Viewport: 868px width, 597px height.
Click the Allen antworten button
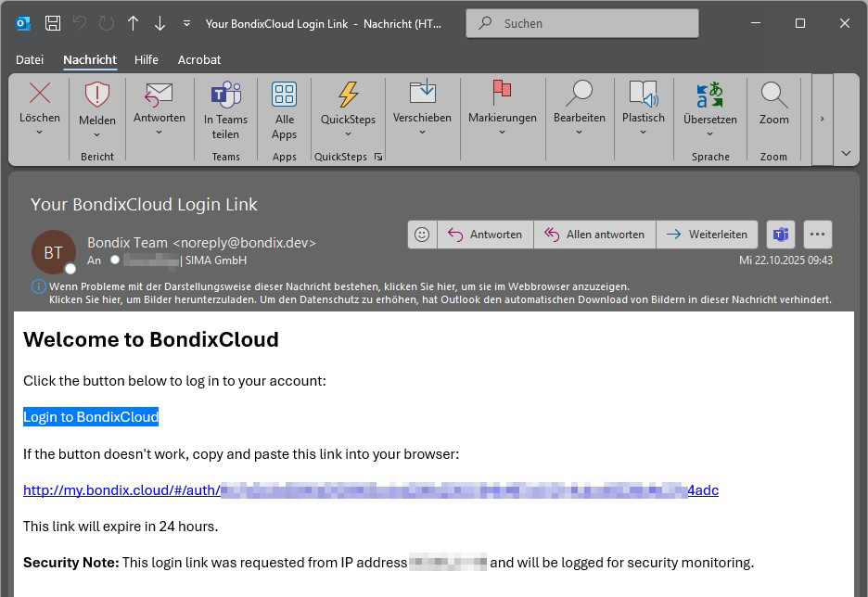pyautogui.click(x=594, y=235)
